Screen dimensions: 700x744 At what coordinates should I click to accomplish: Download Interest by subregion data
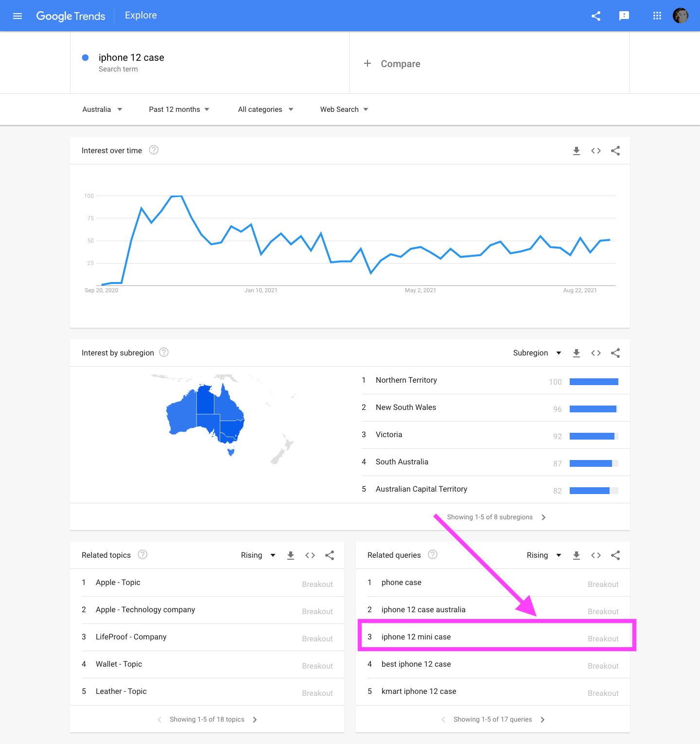pyautogui.click(x=577, y=353)
